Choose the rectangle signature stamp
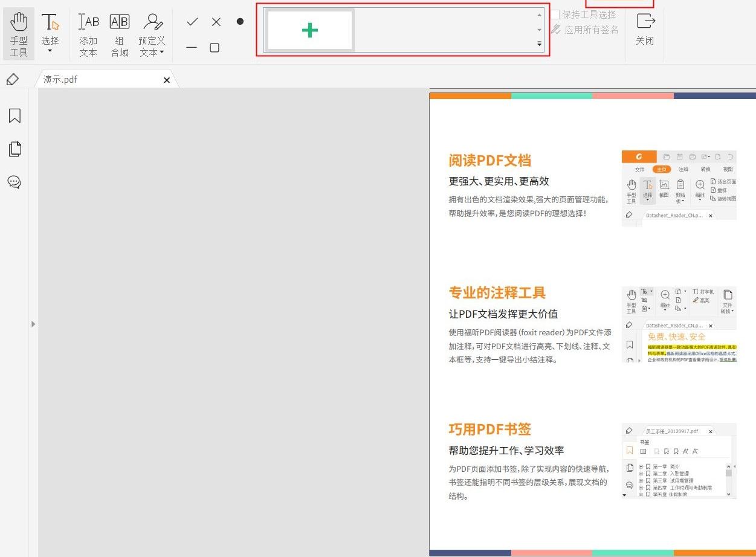 216,47
